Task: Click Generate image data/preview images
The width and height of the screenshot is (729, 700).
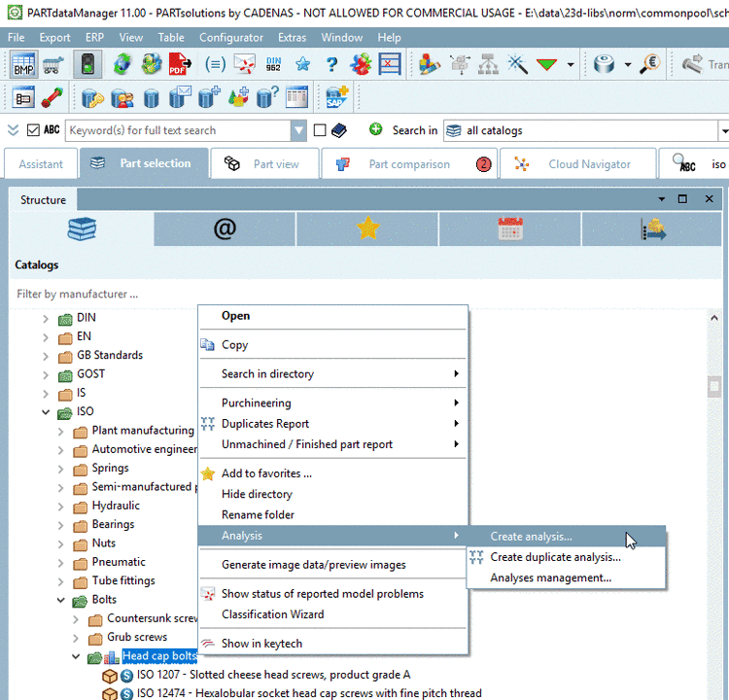Action: click(332, 564)
